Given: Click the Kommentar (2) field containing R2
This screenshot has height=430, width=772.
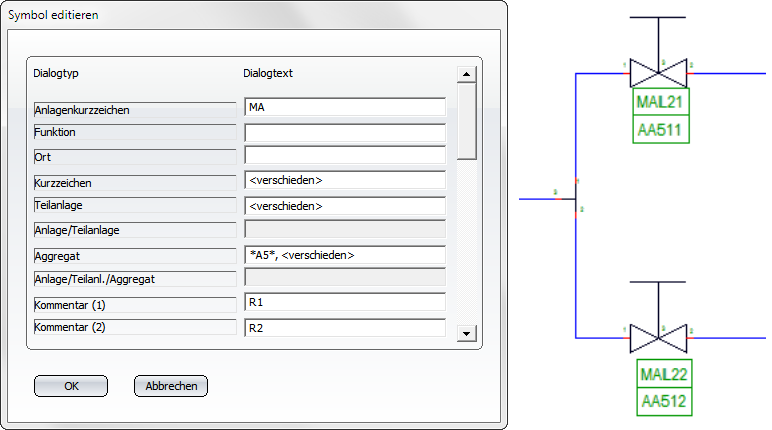Looking at the screenshot, I should coord(345,328).
